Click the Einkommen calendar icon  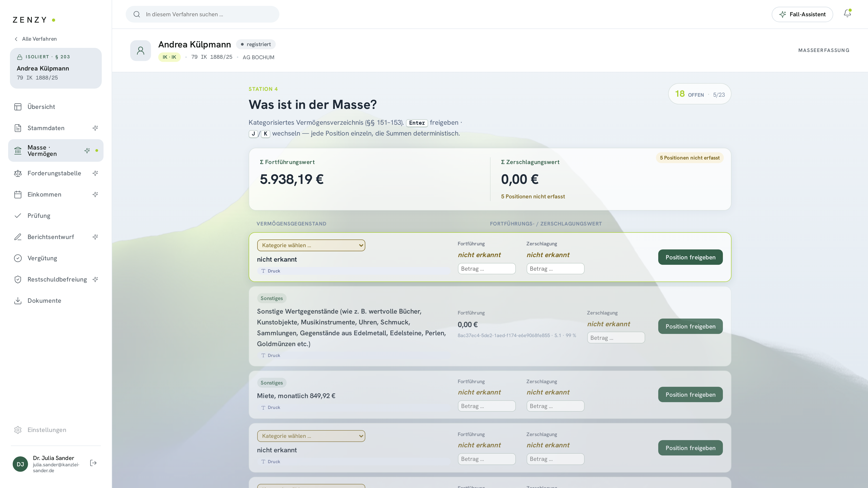click(18, 194)
